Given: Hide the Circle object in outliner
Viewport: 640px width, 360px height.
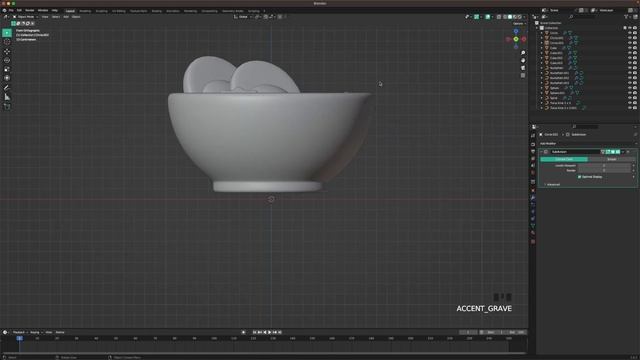Looking at the screenshot, I should click(630, 33).
